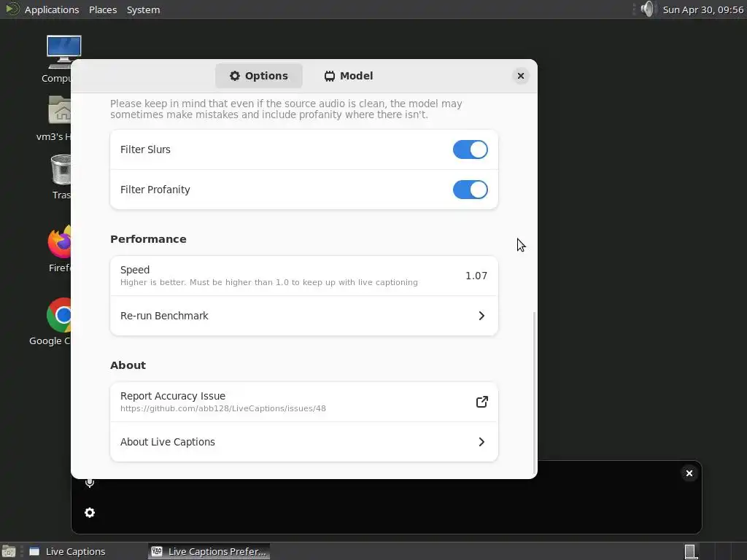The width and height of the screenshot is (747, 560).
Task: Click the workspace switcher icon bottom right
Action: tap(691, 551)
